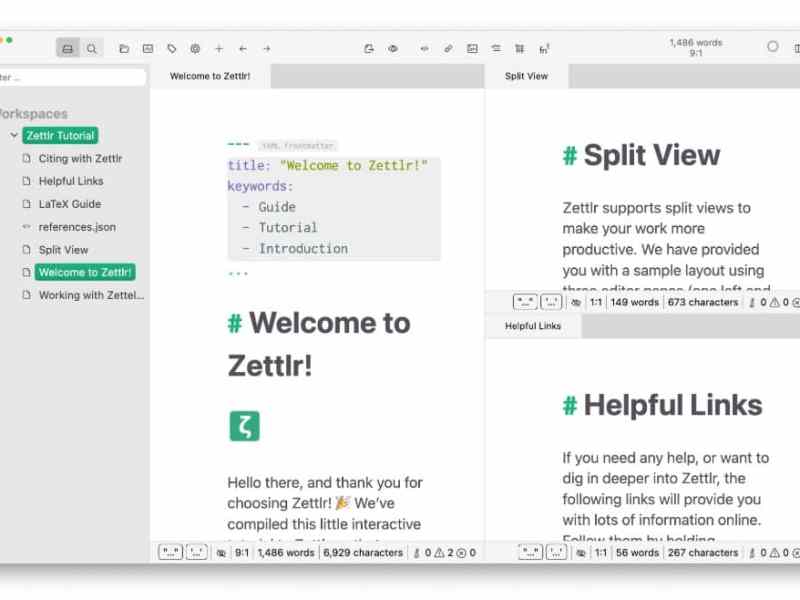The image size is (800, 600).
Task: Switch to the Split View tab
Action: (529, 75)
